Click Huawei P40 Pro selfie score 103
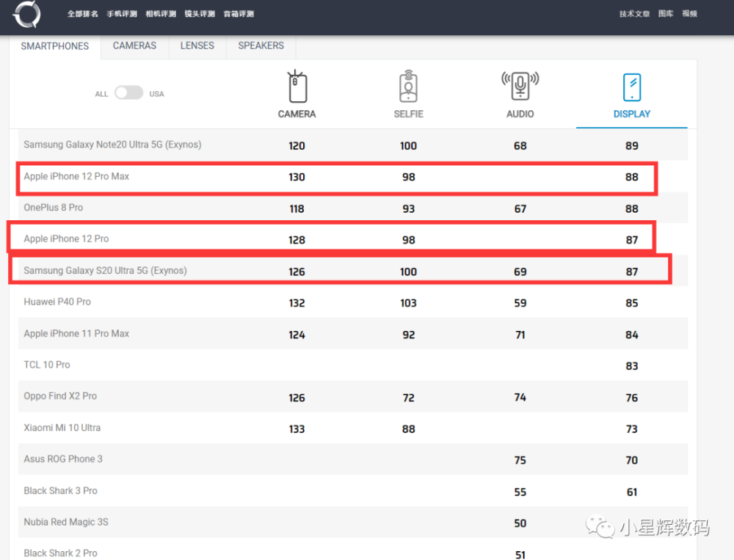Screen dimensions: 734x560 [x=408, y=303]
